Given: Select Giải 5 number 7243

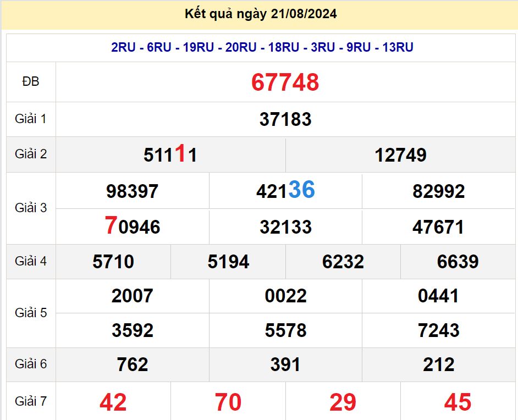Looking at the screenshot, I should 438,330.
